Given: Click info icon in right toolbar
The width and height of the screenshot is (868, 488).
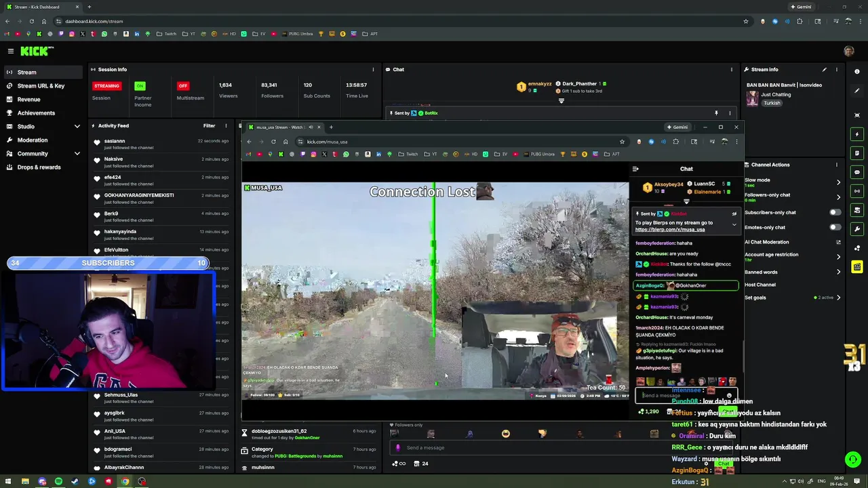Looking at the screenshot, I should [x=857, y=71].
